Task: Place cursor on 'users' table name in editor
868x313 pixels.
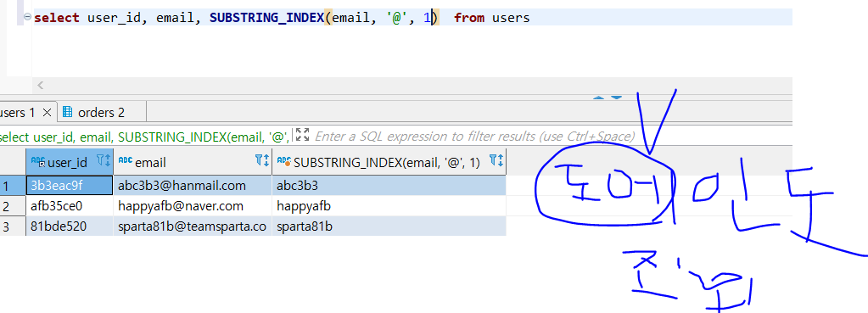Action: point(511,18)
